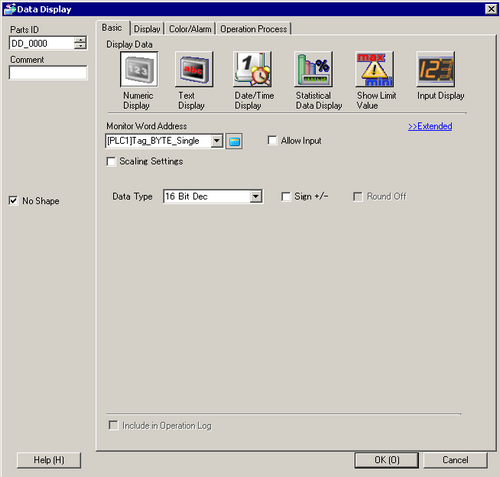The width and height of the screenshot is (500, 477).
Task: Choose the Show Limit Value icon
Action: click(x=374, y=69)
